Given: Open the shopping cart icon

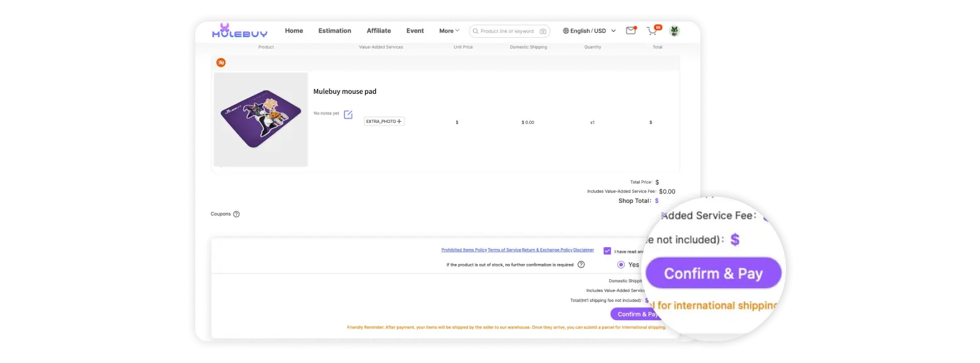Looking at the screenshot, I should [652, 30].
